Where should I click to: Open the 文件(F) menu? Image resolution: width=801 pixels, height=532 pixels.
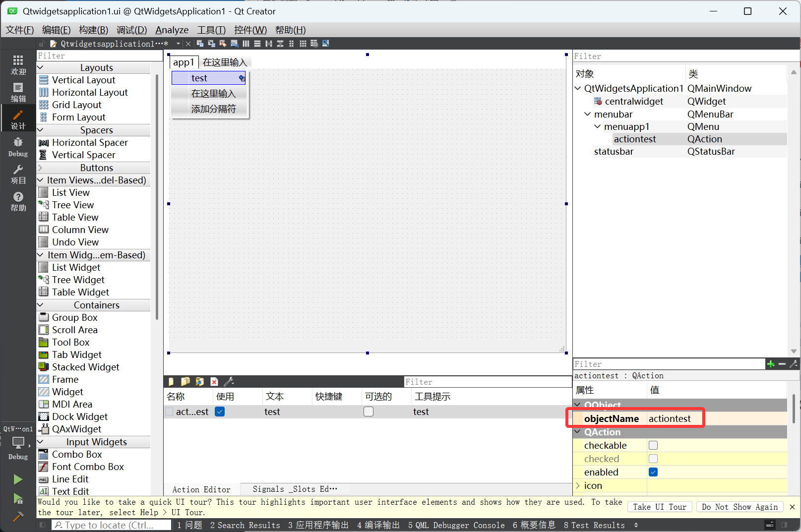20,30
